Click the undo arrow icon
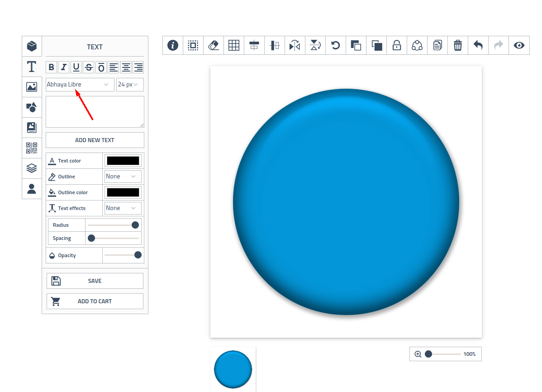This screenshot has height=392, width=542. [478, 45]
